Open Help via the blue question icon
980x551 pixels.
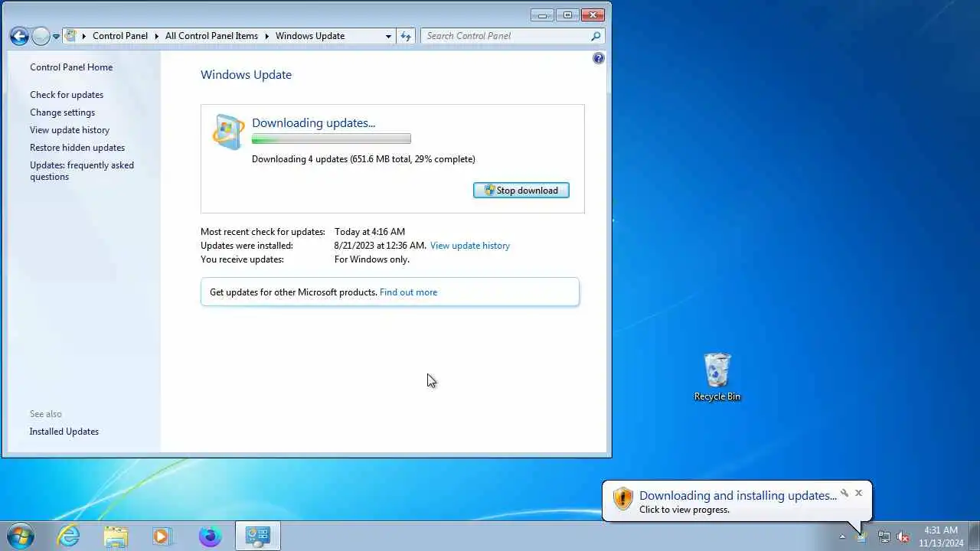pos(599,58)
